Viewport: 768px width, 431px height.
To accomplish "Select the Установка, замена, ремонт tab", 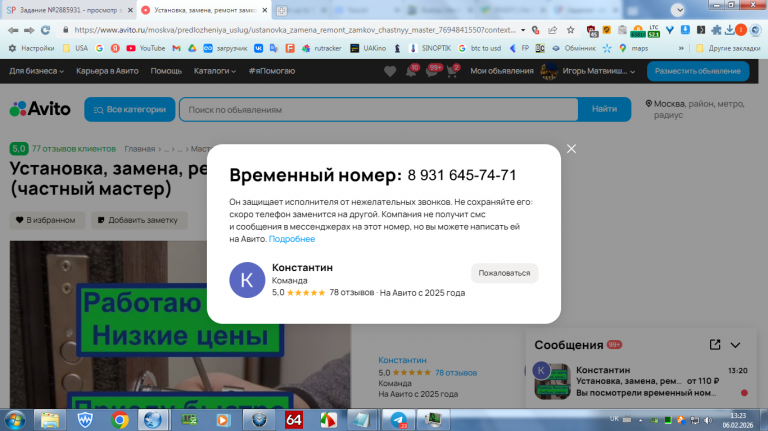I will coord(204,10).
